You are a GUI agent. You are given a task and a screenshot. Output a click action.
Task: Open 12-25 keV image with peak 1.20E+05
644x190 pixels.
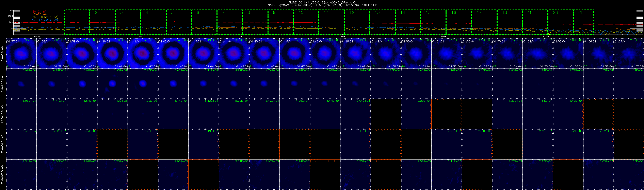click(x=143, y=114)
